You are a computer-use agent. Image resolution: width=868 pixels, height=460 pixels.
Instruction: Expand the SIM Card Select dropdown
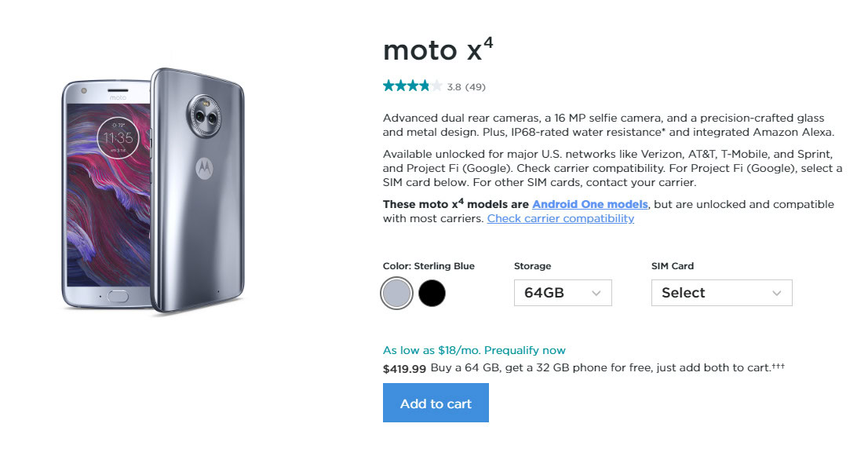click(x=721, y=293)
